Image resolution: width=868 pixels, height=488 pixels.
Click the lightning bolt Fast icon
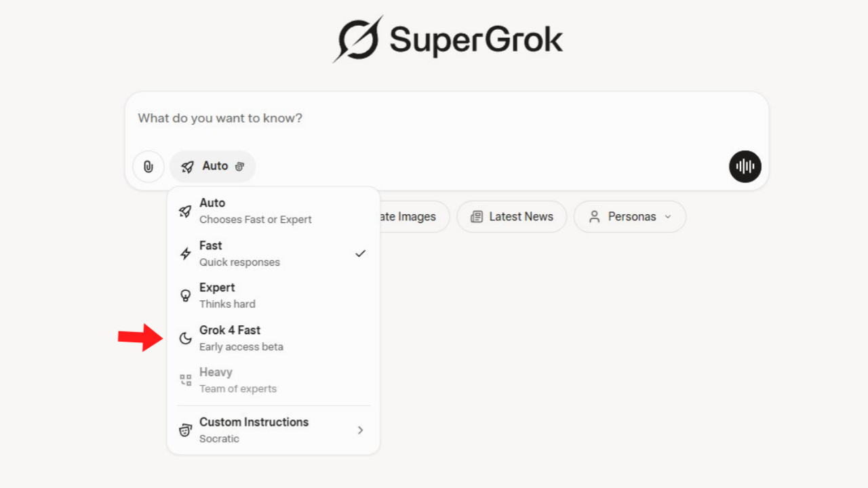(x=185, y=253)
